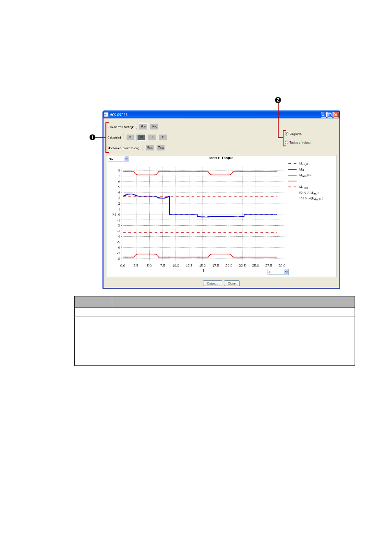Screen dimensions: 392x555
Task: Click the Motor: Torque chart title
Action: (x=221, y=158)
